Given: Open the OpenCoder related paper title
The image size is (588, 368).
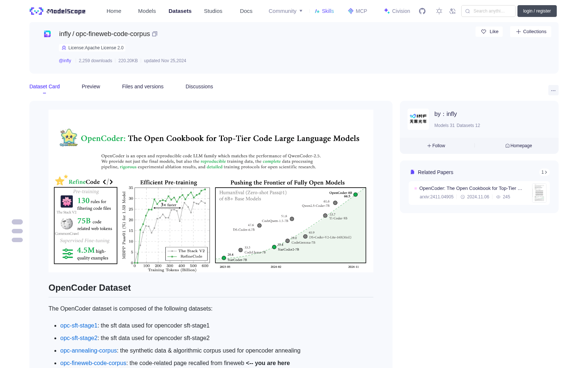Looking at the screenshot, I should (471, 188).
